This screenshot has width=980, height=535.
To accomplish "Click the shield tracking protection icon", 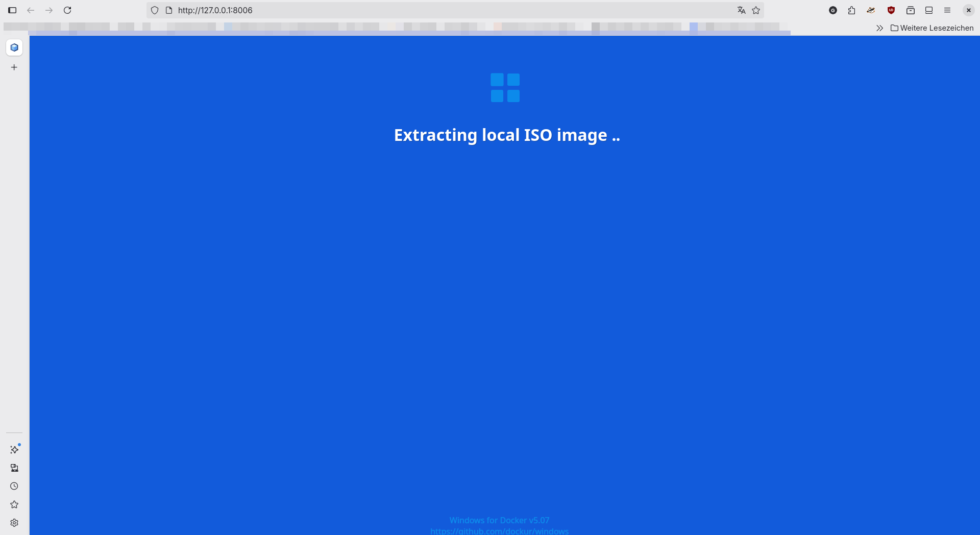I will (155, 10).
